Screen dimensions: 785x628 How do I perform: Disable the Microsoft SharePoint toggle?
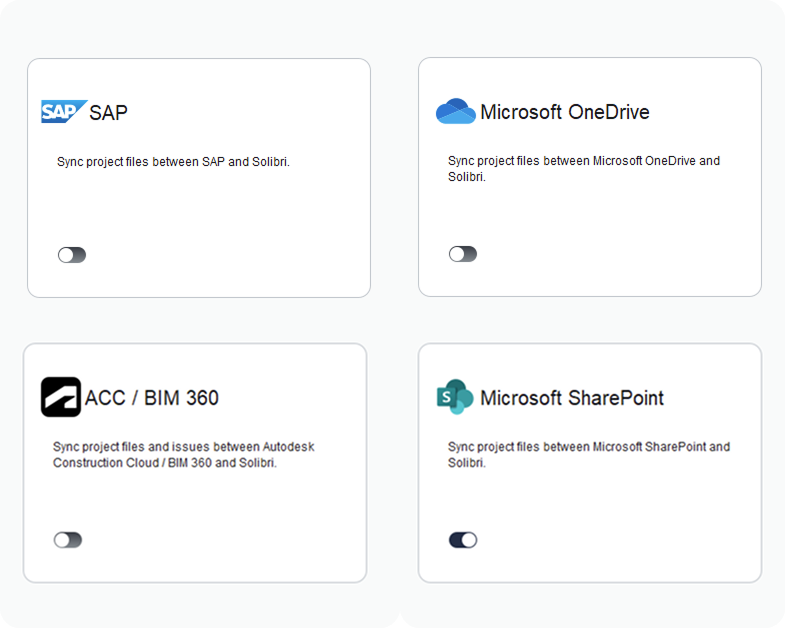point(463,540)
